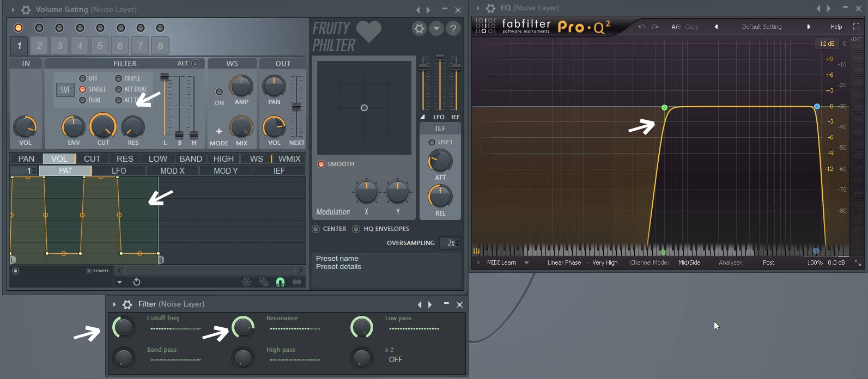The height and width of the screenshot is (379, 868).
Task: Expand Filter window menu arrow
Action: tap(114, 304)
